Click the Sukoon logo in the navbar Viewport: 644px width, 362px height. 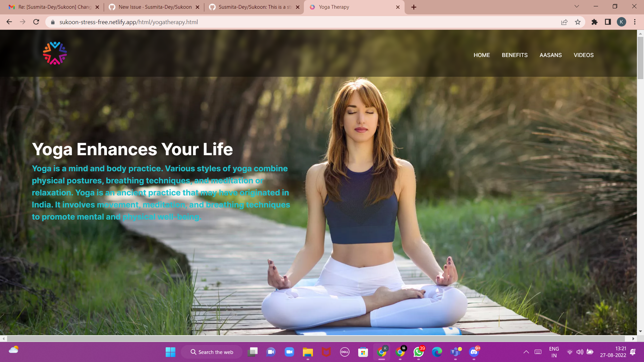click(x=55, y=53)
